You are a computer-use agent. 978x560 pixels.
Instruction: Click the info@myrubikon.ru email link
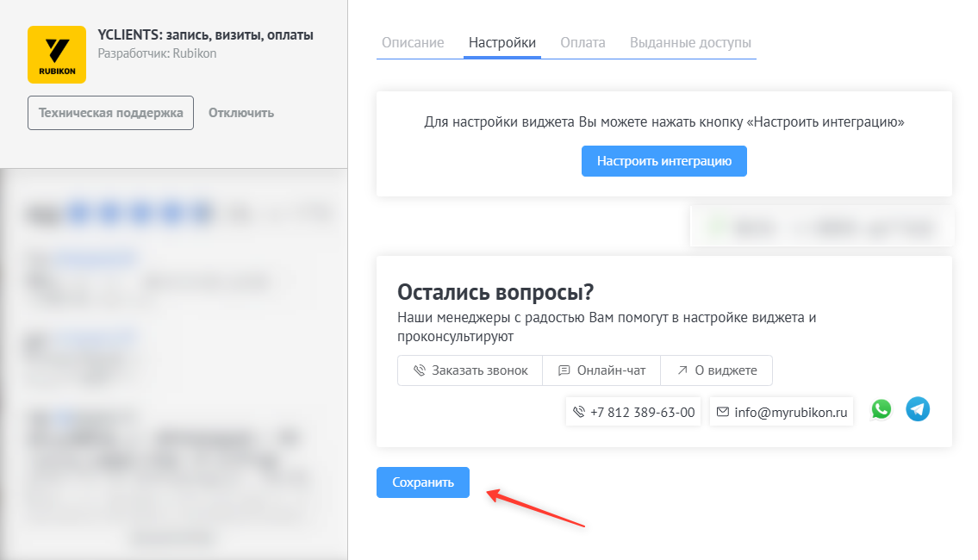click(x=782, y=412)
